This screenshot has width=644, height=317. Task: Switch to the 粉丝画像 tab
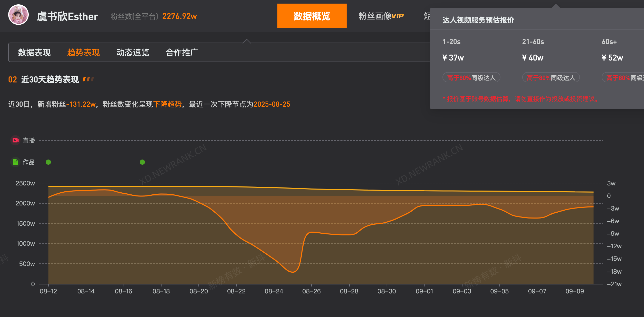pos(377,16)
